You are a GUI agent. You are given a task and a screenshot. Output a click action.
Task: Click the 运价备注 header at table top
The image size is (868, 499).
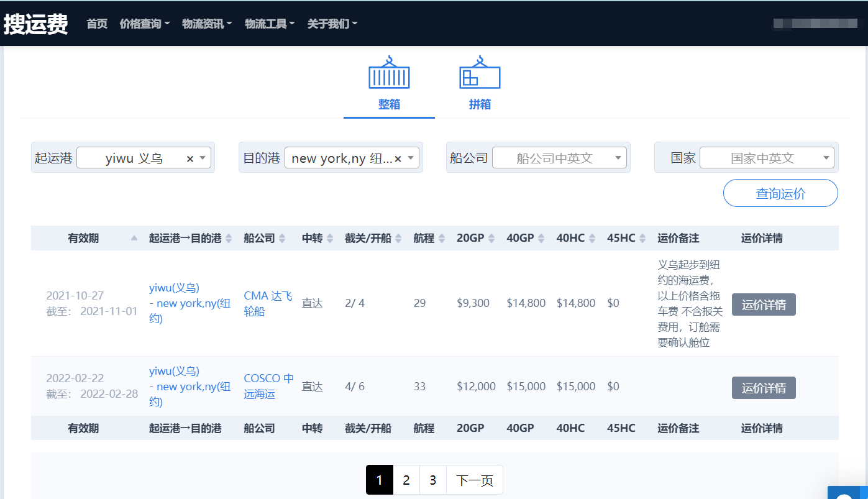click(x=678, y=238)
